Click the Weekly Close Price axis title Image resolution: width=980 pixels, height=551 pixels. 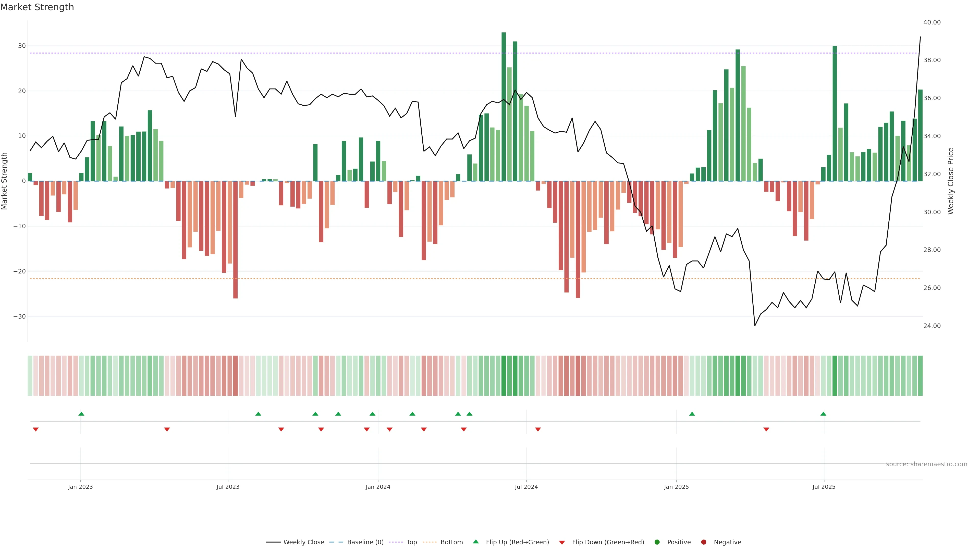pyautogui.click(x=951, y=181)
